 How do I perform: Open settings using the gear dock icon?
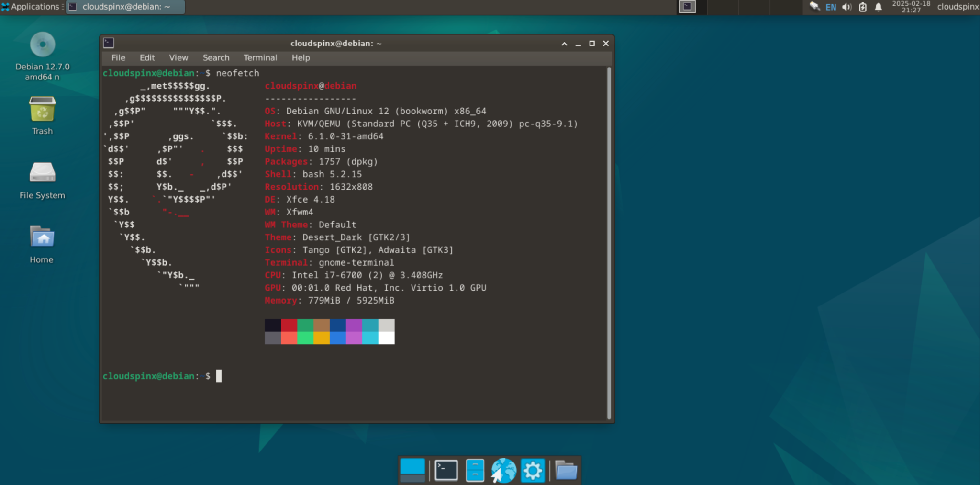pos(533,470)
